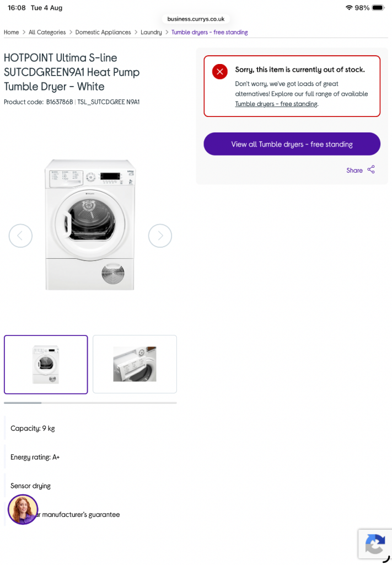Click the red out-of-stock X icon

(x=219, y=71)
